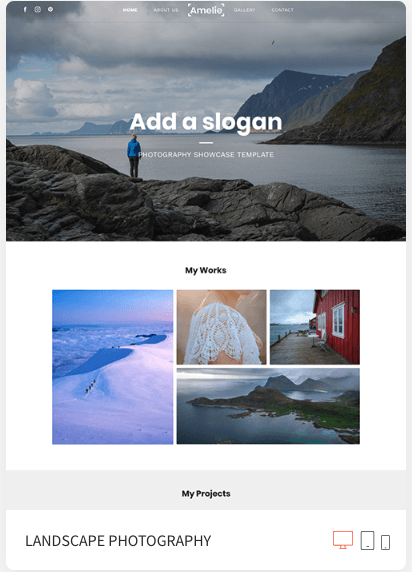412x572 pixels.
Task: Open the aerial island coastline photo
Action: [x=268, y=406]
